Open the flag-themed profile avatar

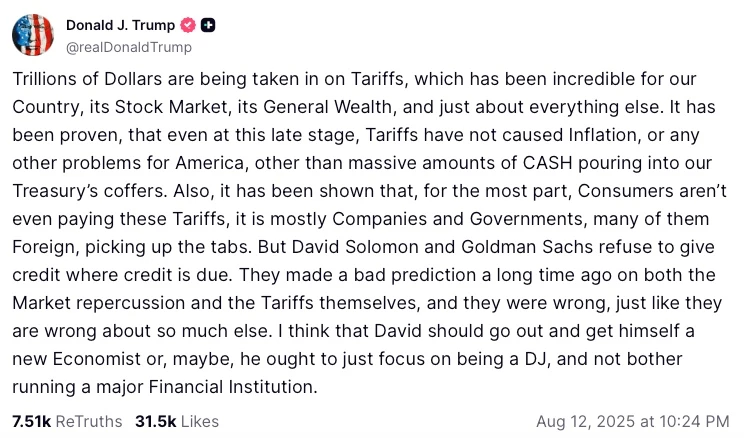(x=33, y=35)
